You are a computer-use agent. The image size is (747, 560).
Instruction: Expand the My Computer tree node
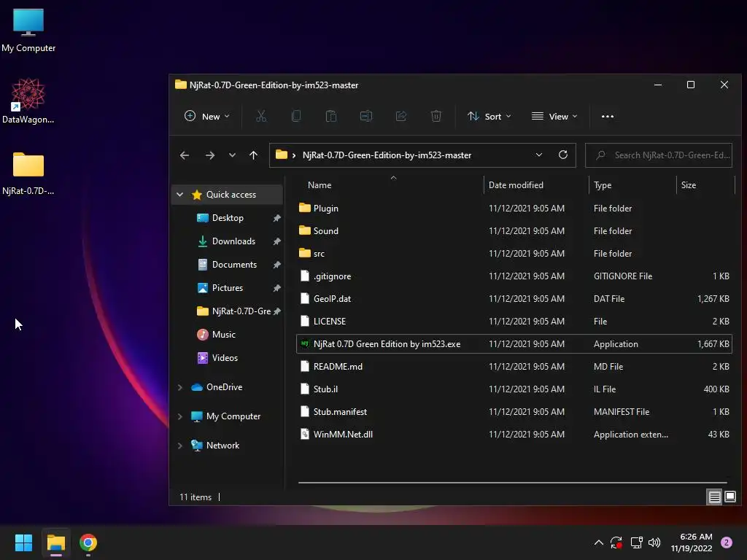[180, 416]
